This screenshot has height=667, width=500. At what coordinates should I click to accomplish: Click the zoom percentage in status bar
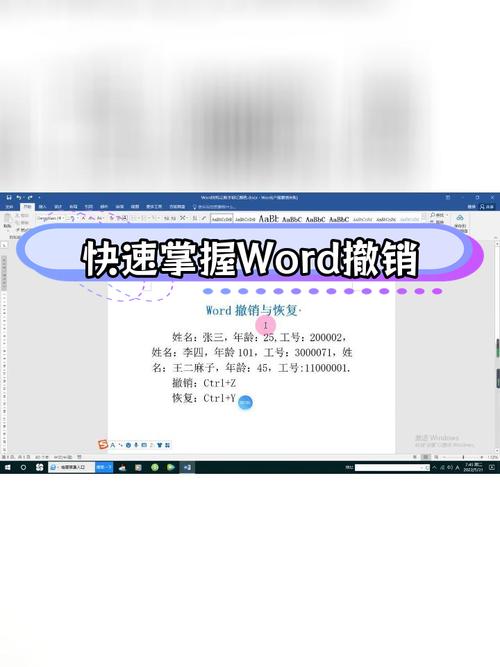493,457
